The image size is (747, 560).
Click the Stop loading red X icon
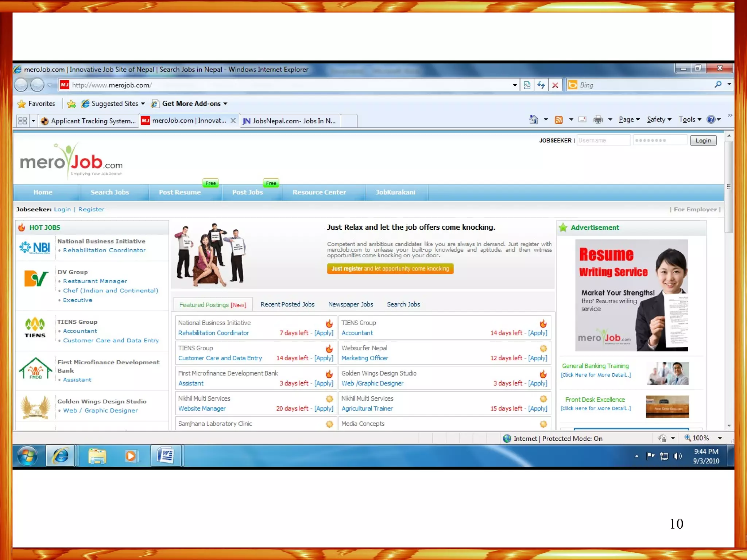(555, 85)
